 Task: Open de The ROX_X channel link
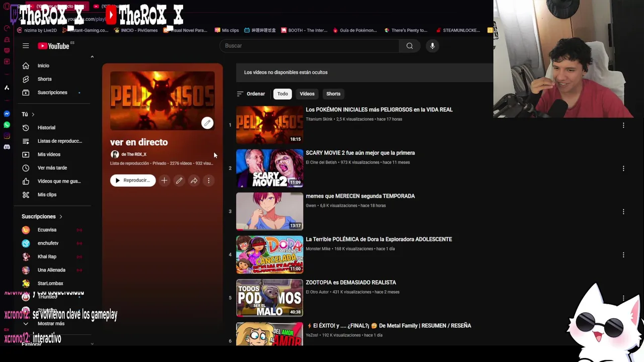(x=134, y=154)
